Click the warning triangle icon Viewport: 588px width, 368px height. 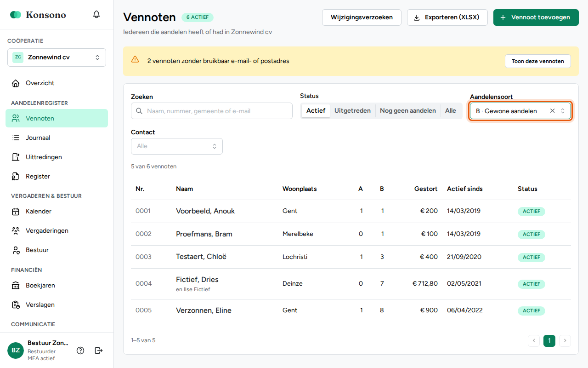pos(135,59)
